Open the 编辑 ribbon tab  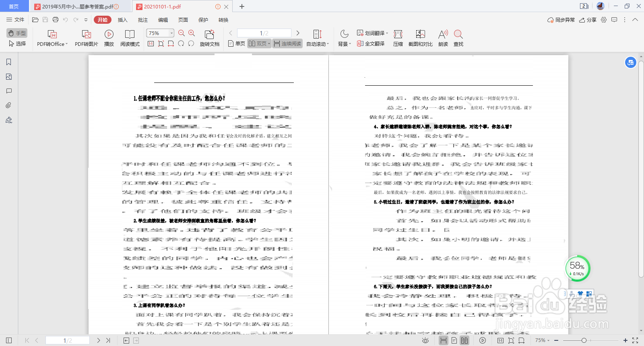(163, 20)
